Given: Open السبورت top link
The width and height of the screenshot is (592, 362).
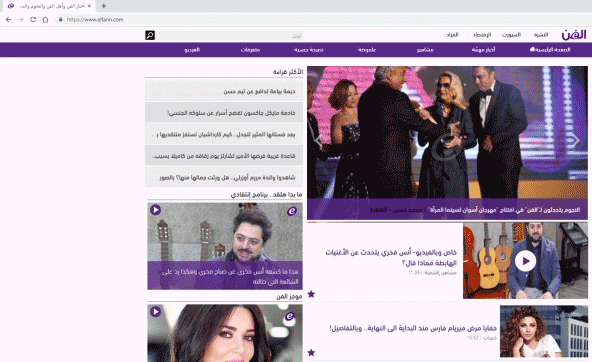Looking at the screenshot, I should tap(511, 35).
